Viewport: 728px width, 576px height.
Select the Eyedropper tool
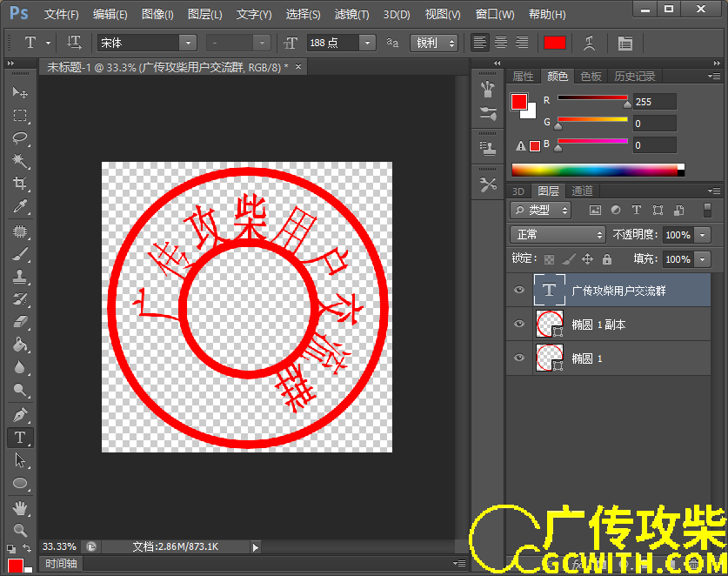(x=19, y=206)
